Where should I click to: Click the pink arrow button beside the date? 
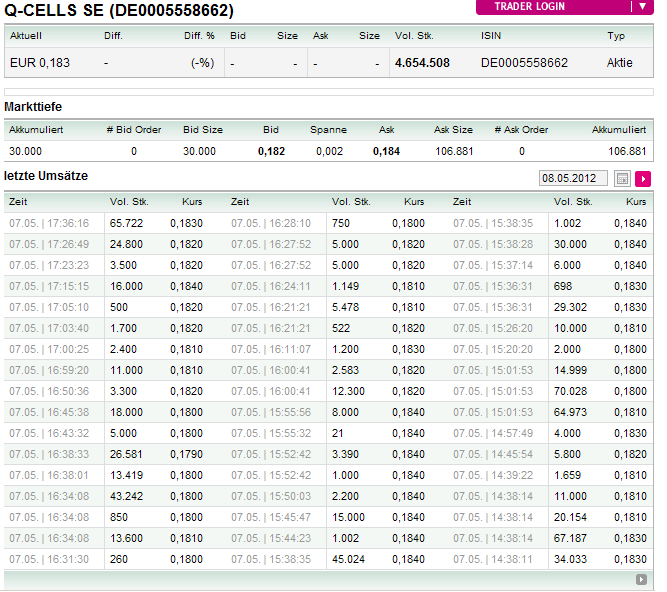tap(643, 178)
